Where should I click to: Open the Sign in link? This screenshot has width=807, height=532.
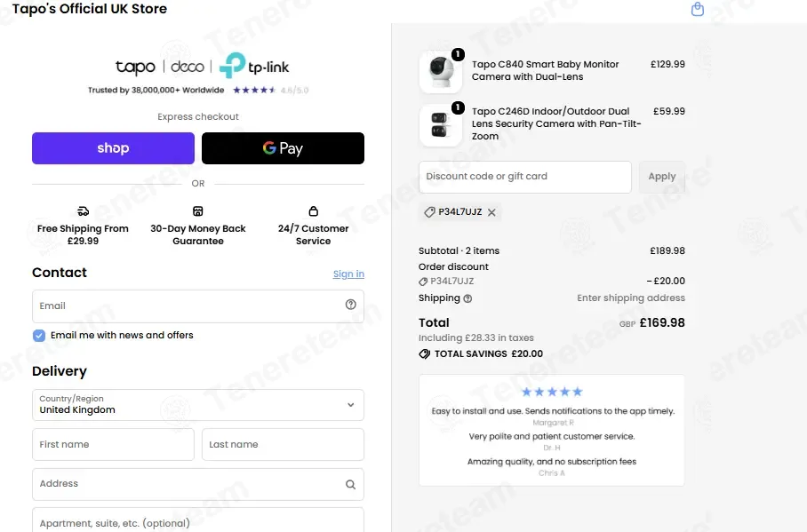pos(348,274)
